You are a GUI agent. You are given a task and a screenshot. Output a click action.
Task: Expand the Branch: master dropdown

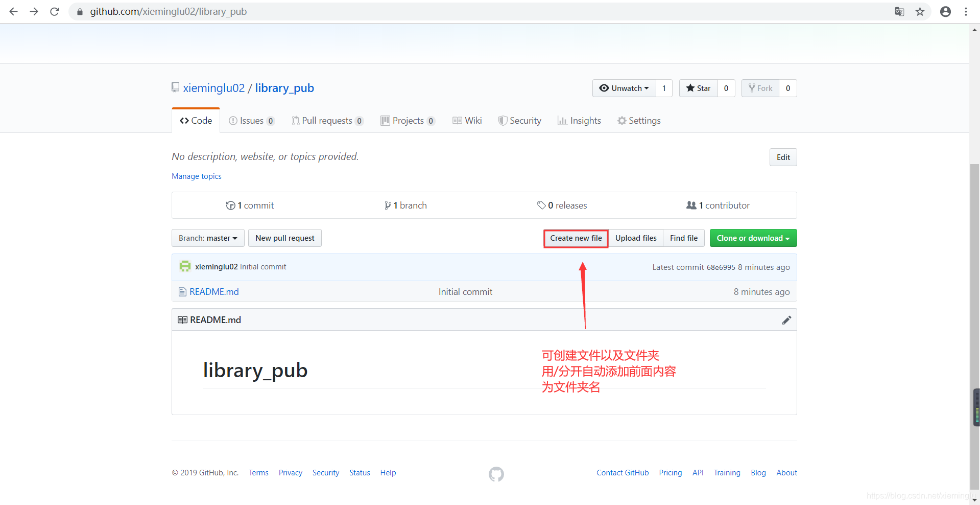(x=208, y=238)
